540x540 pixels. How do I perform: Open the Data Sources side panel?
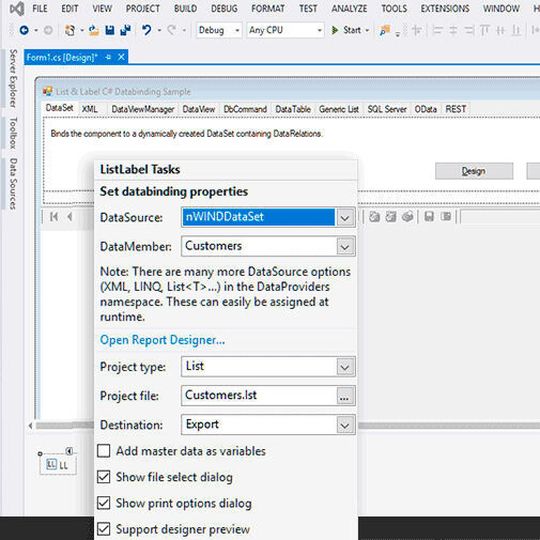pos(13,184)
